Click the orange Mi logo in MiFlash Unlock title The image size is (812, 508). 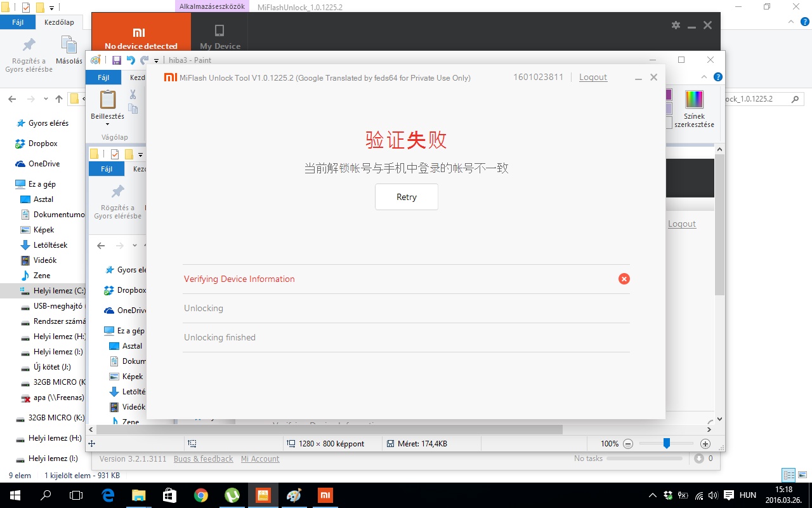[170, 77]
